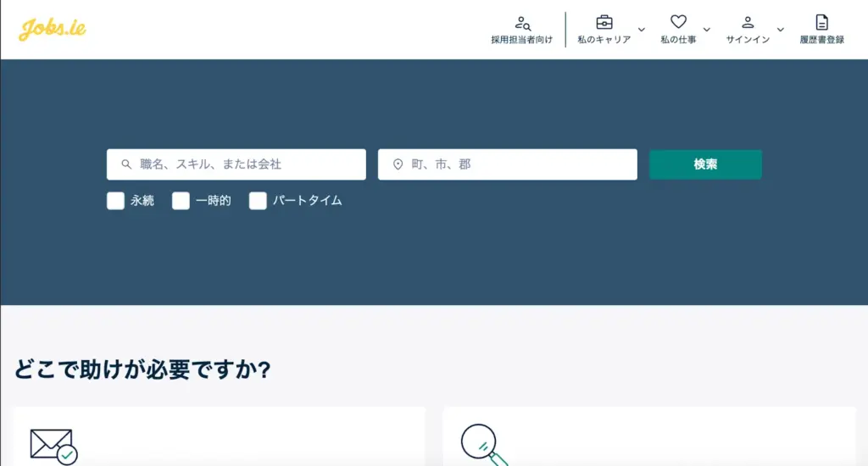Expand the 私のキャリア dropdown chevron

point(641,30)
